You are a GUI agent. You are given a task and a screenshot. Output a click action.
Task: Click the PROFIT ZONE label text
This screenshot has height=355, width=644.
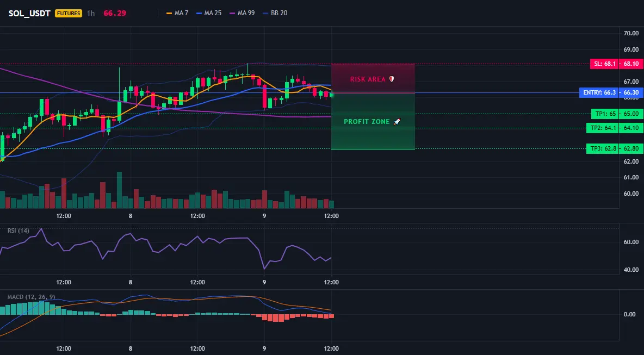(367, 121)
